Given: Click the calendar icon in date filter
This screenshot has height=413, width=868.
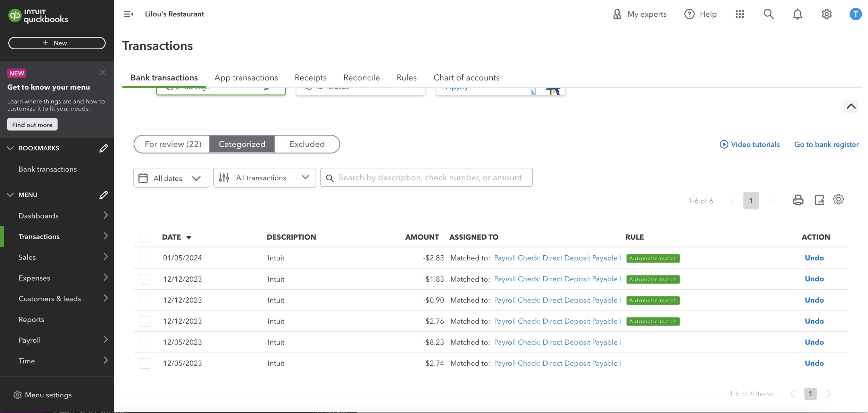Looking at the screenshot, I should click(143, 178).
